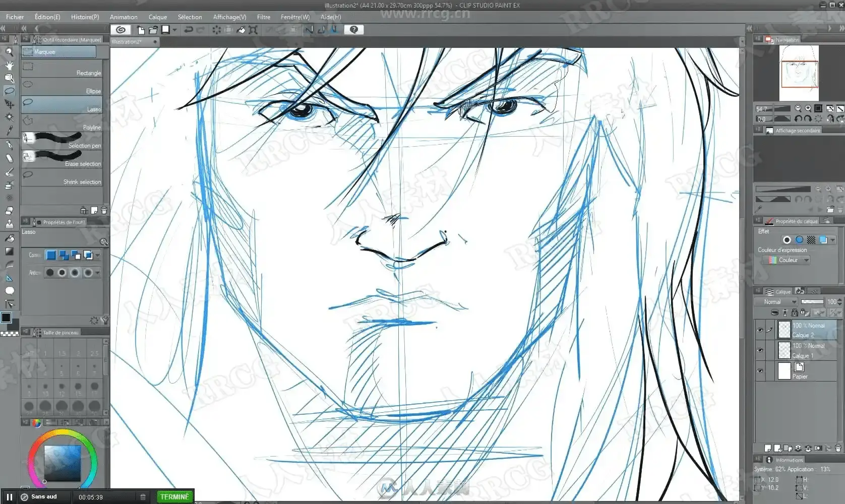Image resolution: width=845 pixels, height=504 pixels.
Task: Choose Polyline sub tool
Action: pos(62,123)
